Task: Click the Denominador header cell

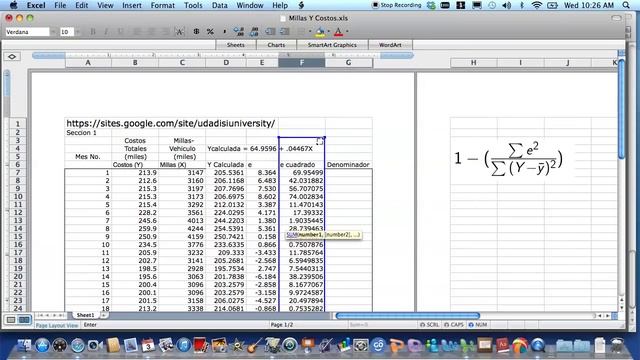Action: coord(349,164)
